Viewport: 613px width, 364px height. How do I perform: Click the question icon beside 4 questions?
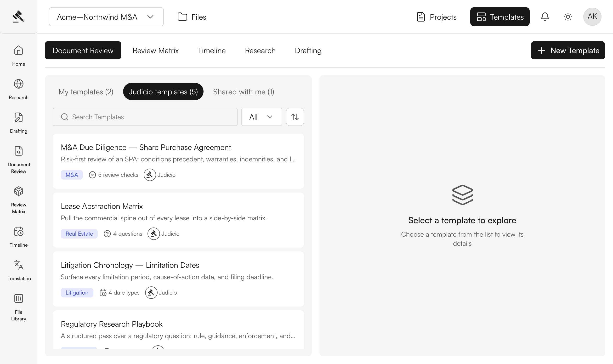tap(107, 233)
